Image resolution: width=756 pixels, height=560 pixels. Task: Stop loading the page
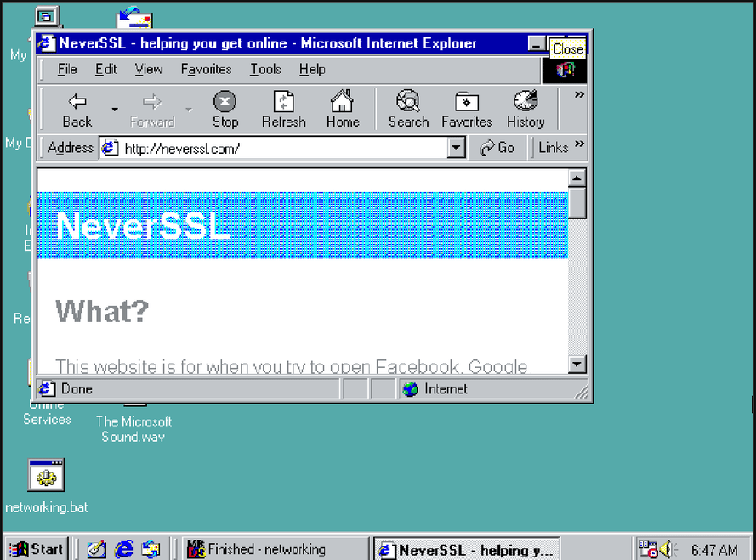click(x=225, y=110)
